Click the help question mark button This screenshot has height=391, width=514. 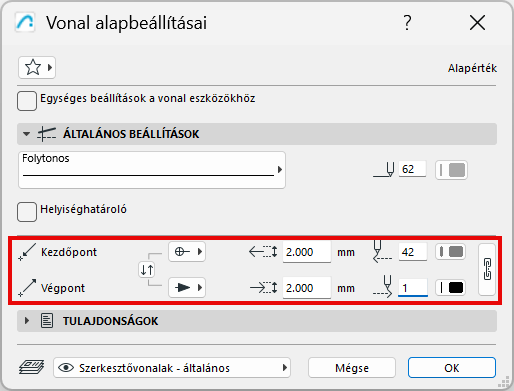coord(407,23)
